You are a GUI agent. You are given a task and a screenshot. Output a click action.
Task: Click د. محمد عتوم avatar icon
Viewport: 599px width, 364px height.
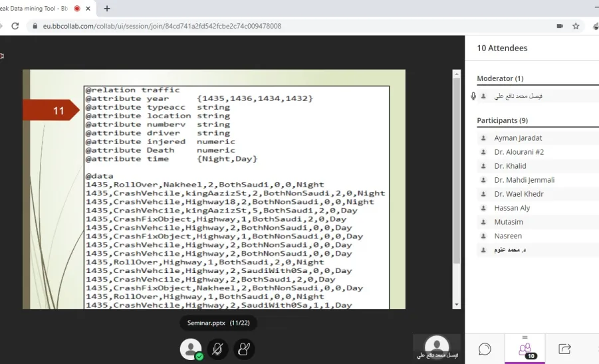point(483,250)
